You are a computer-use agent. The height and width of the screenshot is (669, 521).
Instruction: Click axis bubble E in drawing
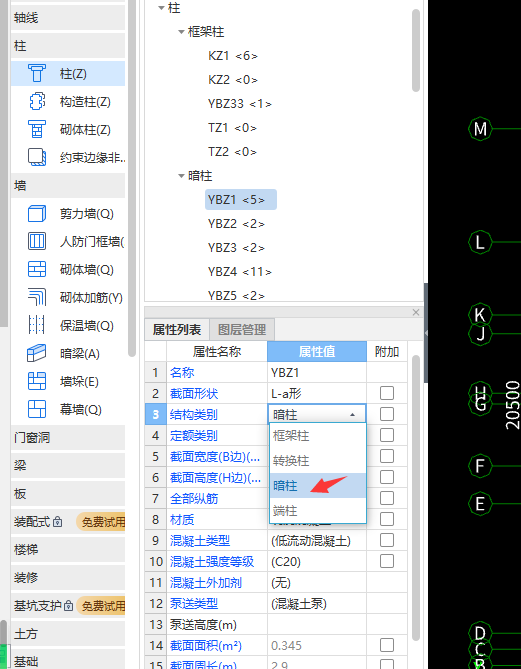click(480, 504)
